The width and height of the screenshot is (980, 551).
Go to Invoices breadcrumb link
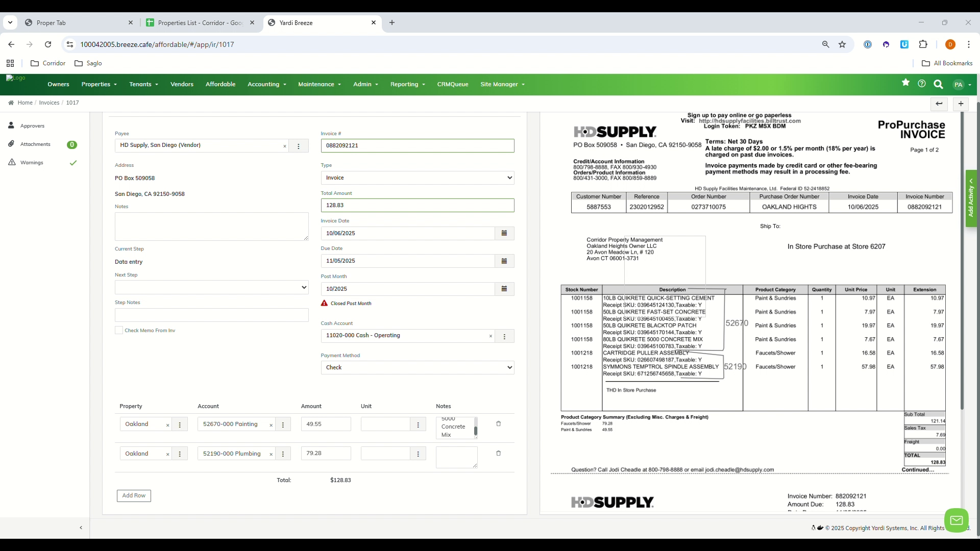point(49,103)
